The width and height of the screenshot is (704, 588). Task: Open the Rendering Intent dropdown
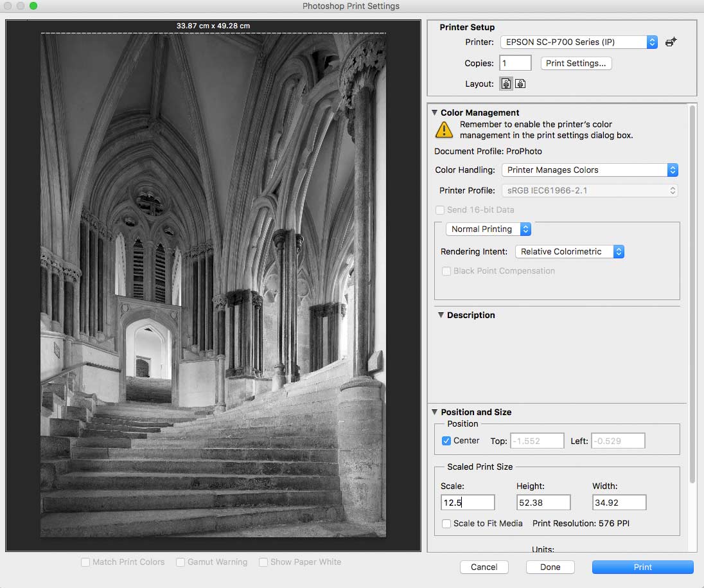pyautogui.click(x=569, y=251)
